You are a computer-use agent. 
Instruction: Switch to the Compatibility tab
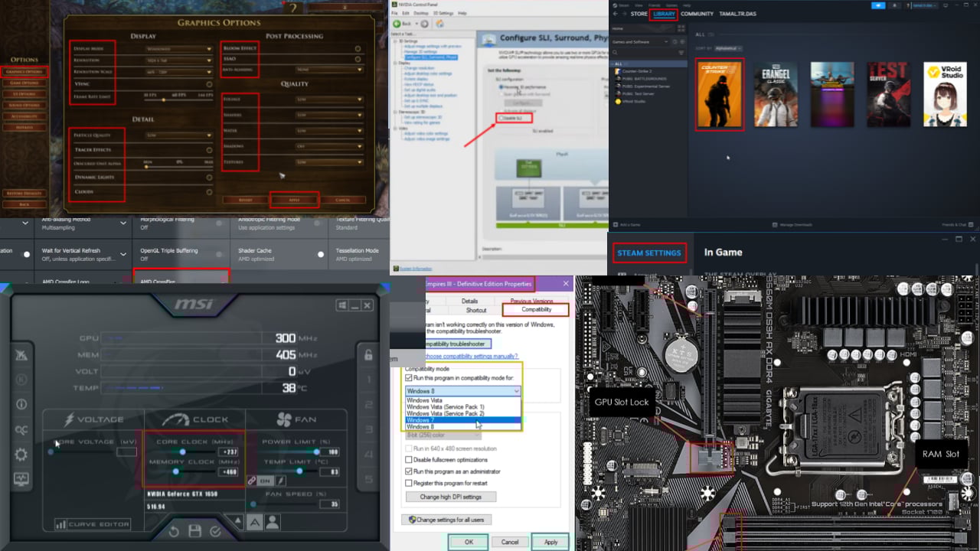tap(536, 310)
